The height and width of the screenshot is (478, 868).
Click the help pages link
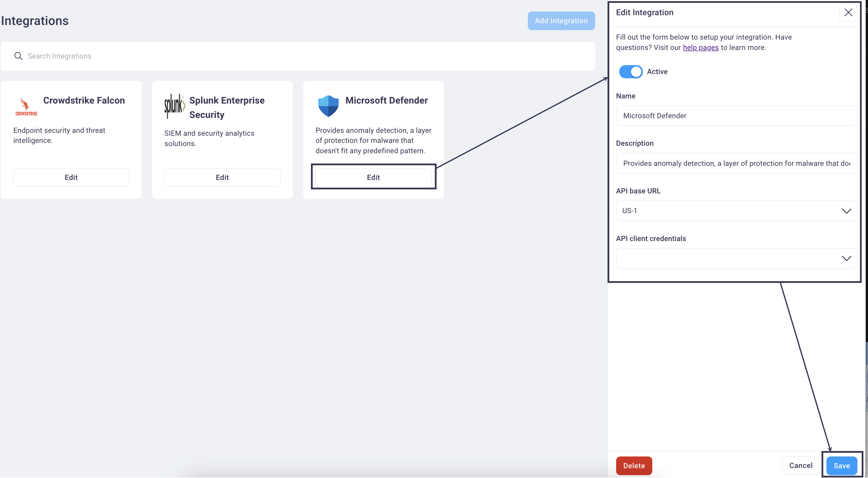[701, 47]
